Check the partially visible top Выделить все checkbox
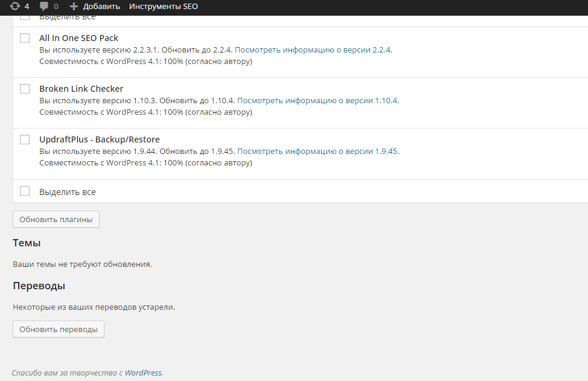The image size is (588, 381). pyautogui.click(x=25, y=18)
